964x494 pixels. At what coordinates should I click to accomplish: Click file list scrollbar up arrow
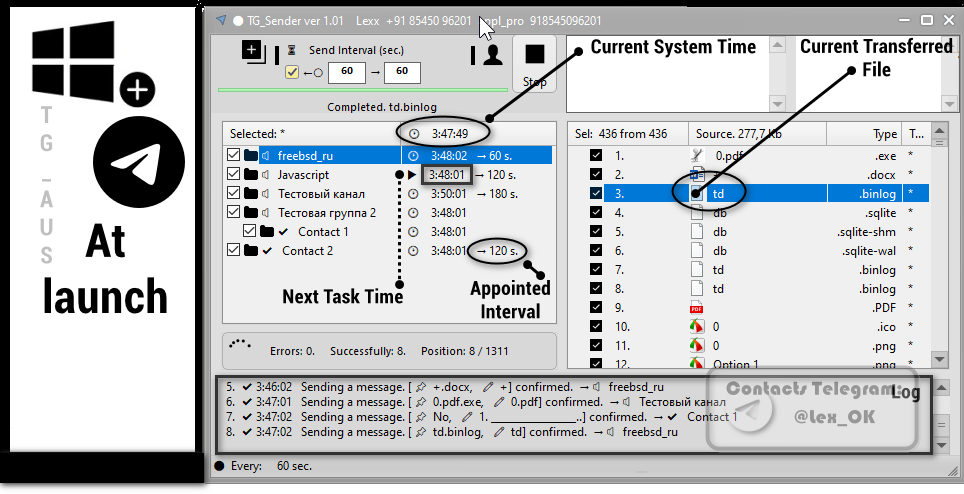tap(939, 130)
